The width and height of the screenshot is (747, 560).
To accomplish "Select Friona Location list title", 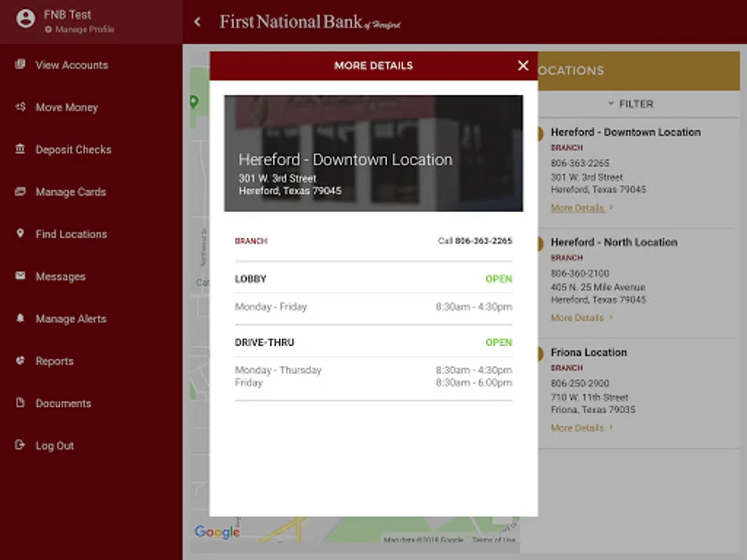I will point(589,352).
